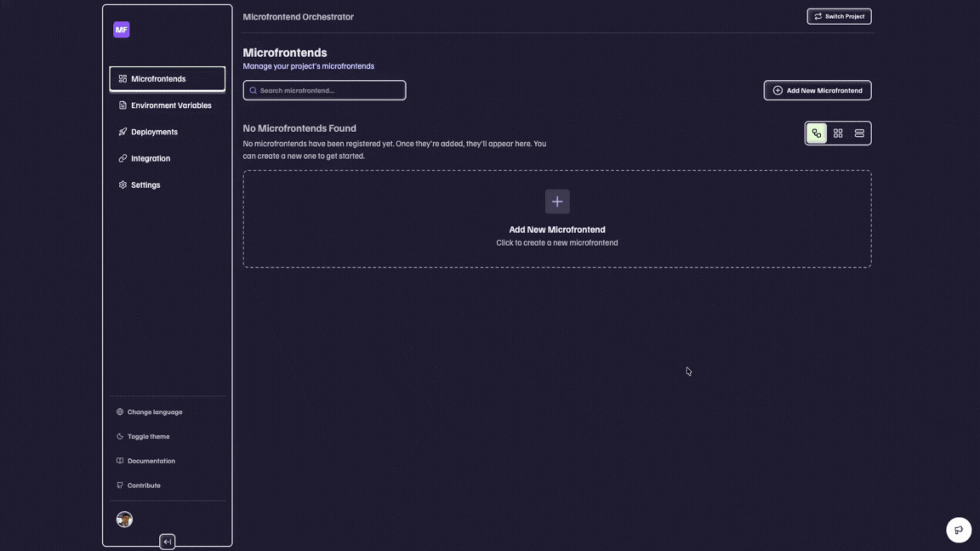This screenshot has height=551, width=980.
Task: Click the chain-link icon beside Integration
Action: (121, 158)
